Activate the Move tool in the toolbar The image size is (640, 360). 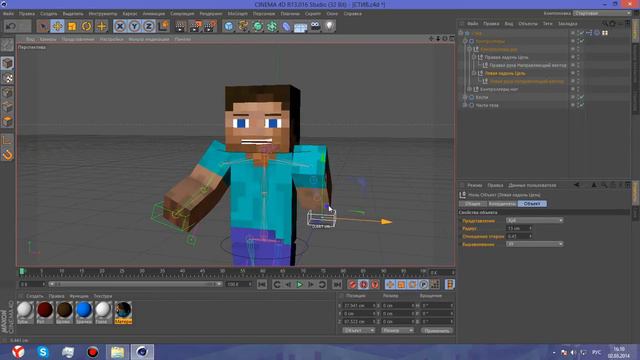57,27
